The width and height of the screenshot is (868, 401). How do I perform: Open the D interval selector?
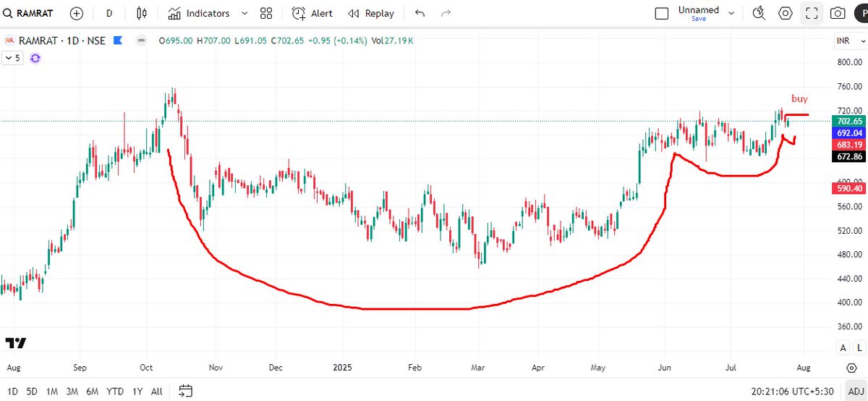[109, 13]
